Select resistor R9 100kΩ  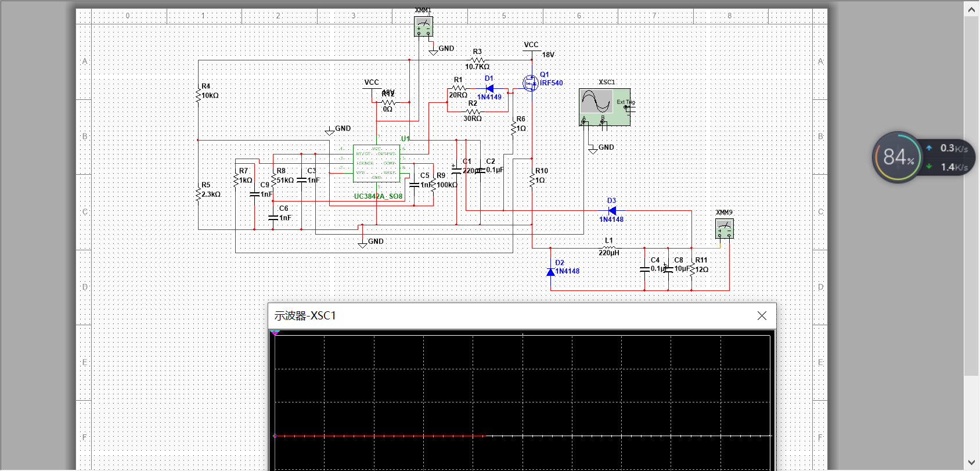pos(433,185)
